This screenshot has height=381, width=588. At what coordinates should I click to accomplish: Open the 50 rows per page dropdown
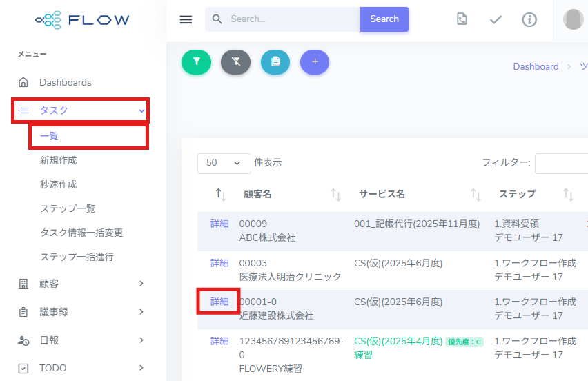point(224,163)
